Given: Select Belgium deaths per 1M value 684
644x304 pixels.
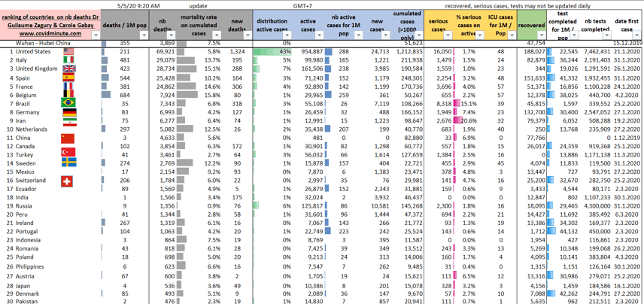Looking at the screenshot, I should tap(123, 95).
